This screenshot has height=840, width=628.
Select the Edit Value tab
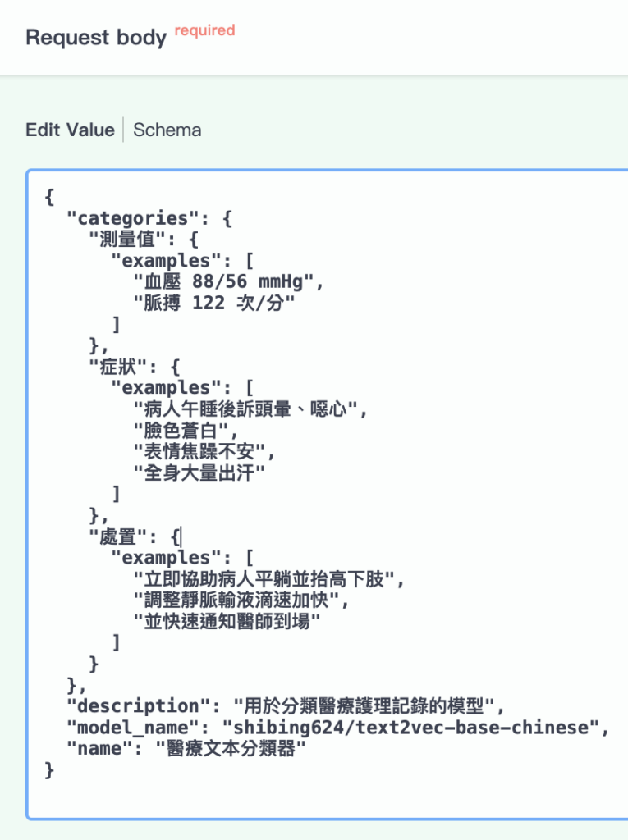70,130
